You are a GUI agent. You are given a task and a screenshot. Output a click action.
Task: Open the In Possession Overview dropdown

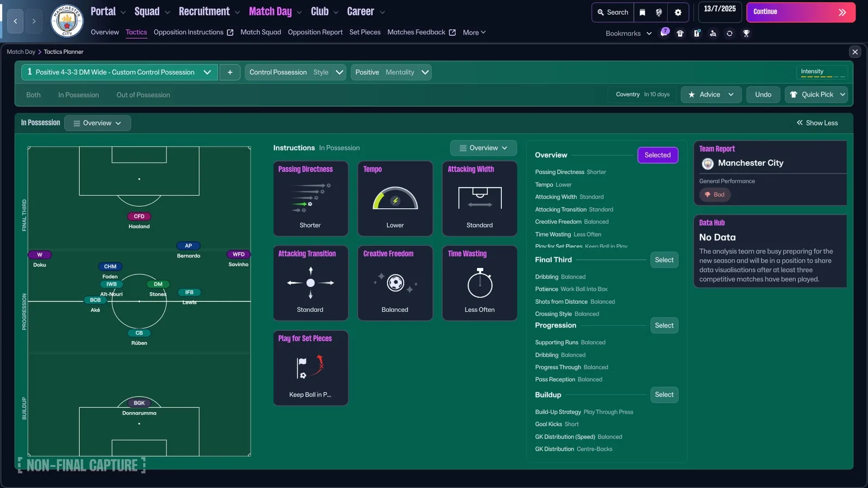(x=98, y=123)
